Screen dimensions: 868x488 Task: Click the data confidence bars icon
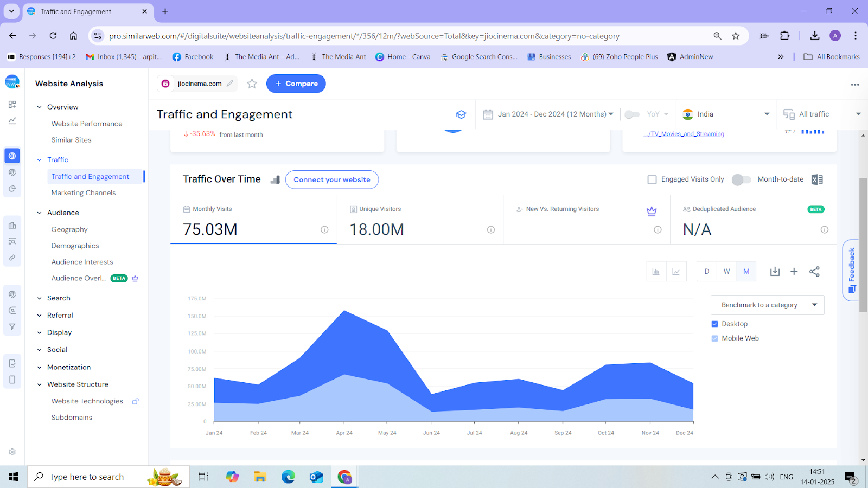click(x=275, y=179)
